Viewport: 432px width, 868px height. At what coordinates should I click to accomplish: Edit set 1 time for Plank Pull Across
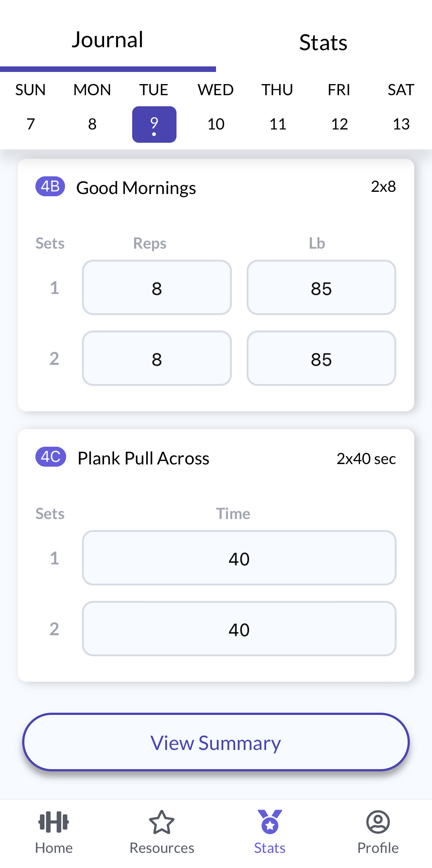pos(239,558)
